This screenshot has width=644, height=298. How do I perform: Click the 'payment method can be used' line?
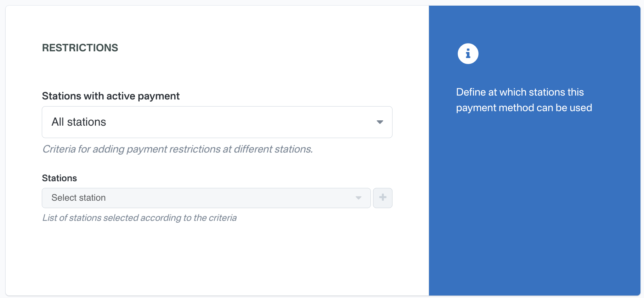click(524, 108)
